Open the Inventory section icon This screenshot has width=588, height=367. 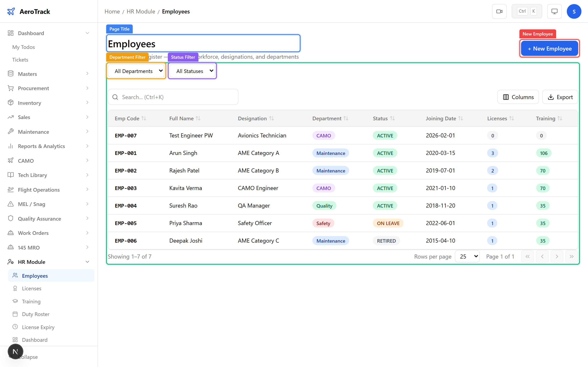[x=11, y=103]
